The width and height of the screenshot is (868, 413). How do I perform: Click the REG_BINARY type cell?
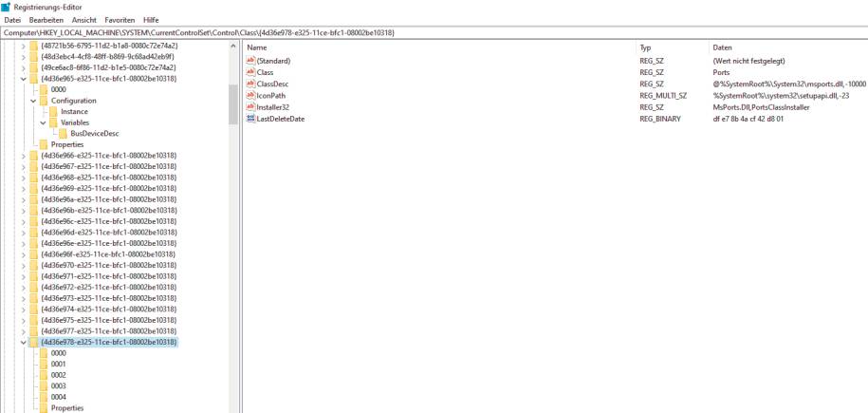[660, 120]
